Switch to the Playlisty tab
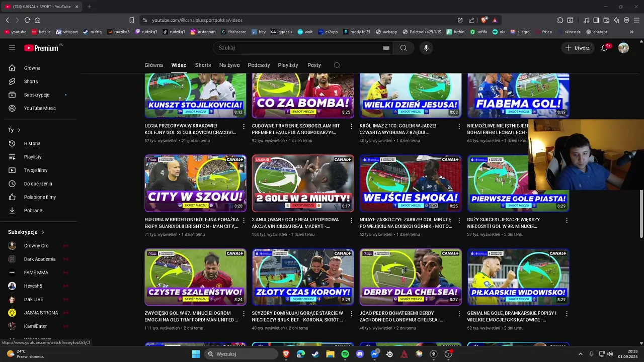 288,65
